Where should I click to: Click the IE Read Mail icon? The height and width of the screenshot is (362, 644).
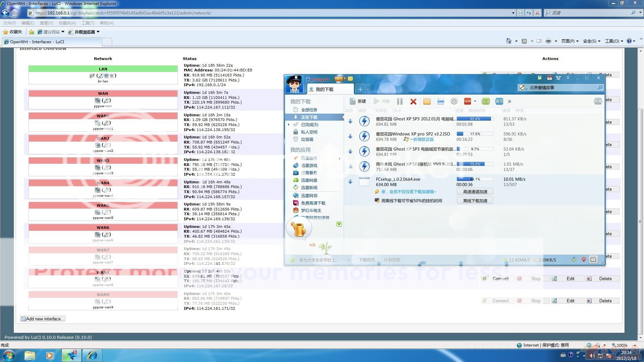pos(539,41)
